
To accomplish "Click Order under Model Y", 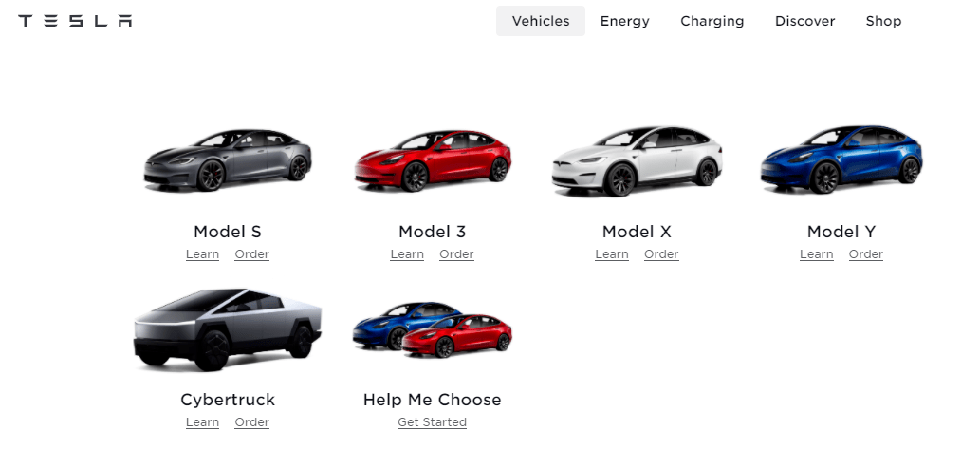I will (866, 254).
